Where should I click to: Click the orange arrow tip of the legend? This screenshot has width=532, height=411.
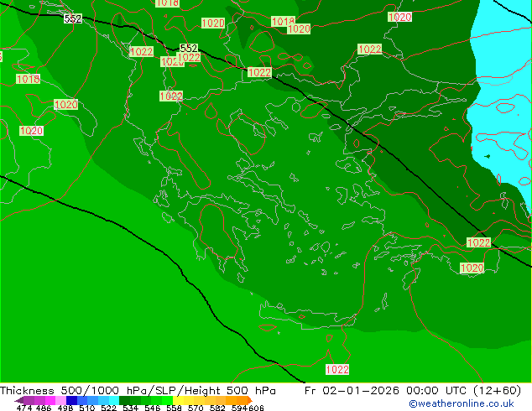point(250,400)
